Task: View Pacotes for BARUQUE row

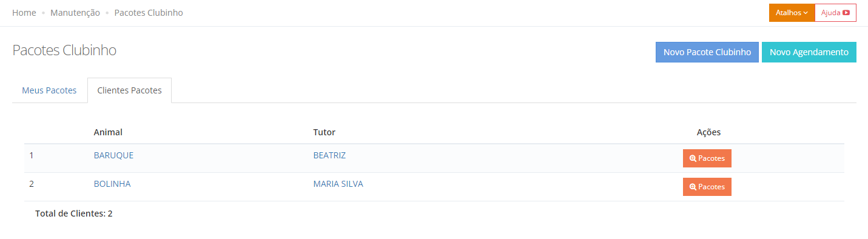Action: point(707,158)
